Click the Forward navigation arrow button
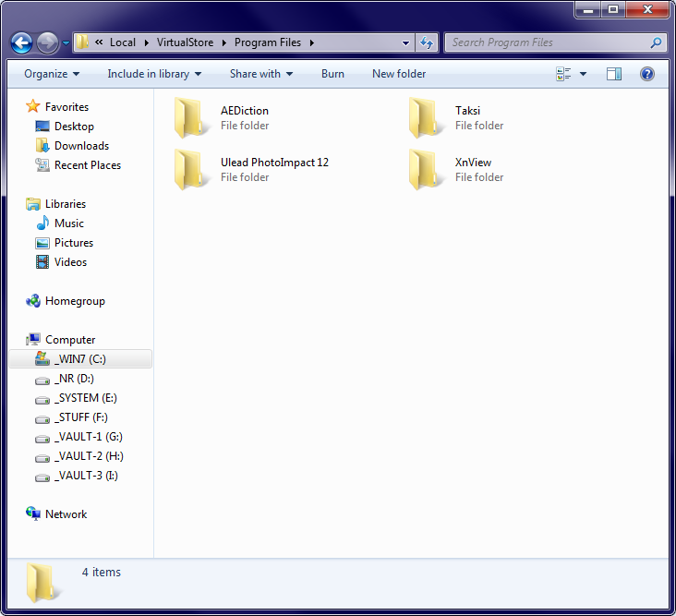This screenshot has height=616, width=676. click(x=47, y=42)
